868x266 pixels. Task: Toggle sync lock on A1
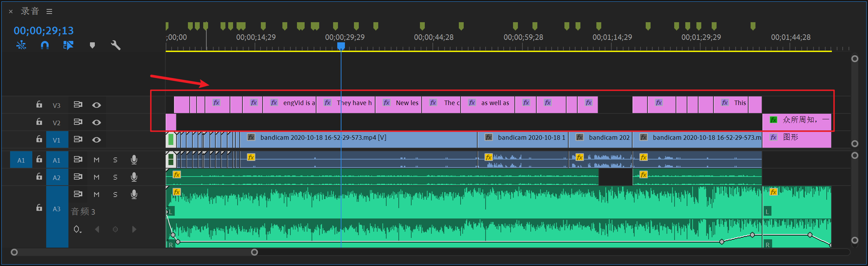(x=78, y=159)
